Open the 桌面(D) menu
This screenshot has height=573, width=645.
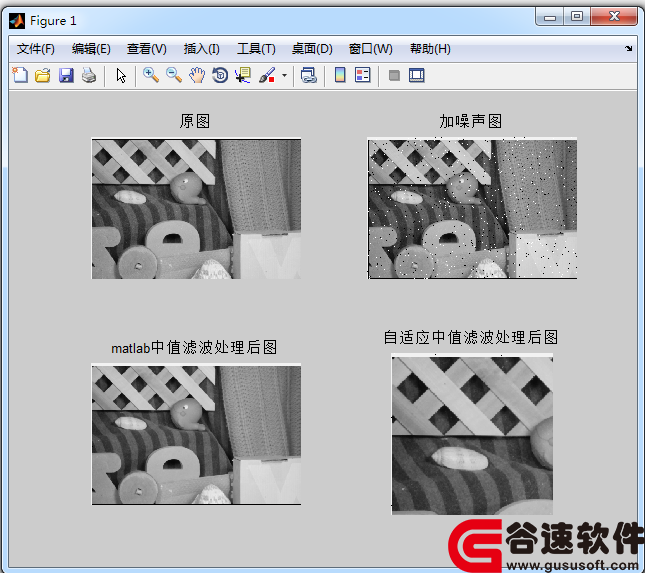point(312,49)
